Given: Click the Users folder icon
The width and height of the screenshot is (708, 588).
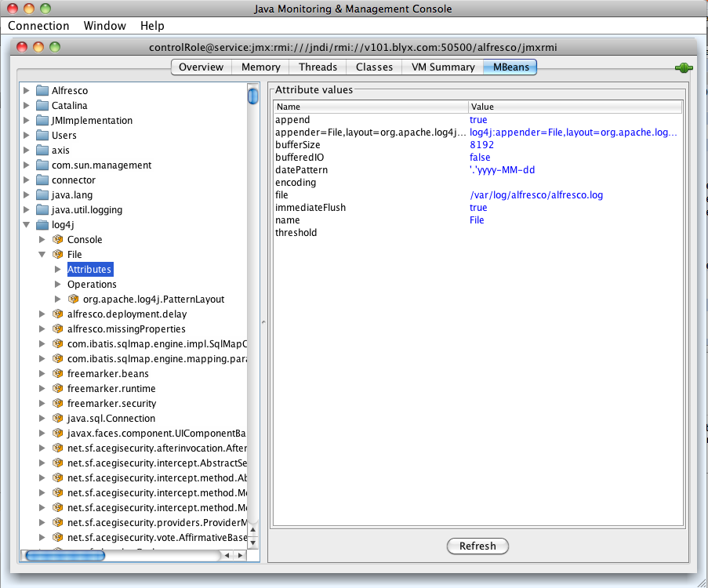Looking at the screenshot, I should click(42, 135).
